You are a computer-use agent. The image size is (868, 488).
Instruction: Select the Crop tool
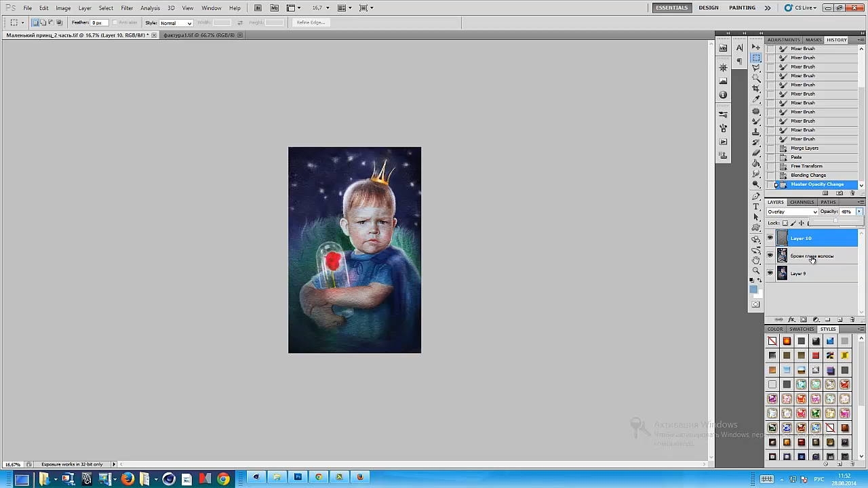point(756,89)
